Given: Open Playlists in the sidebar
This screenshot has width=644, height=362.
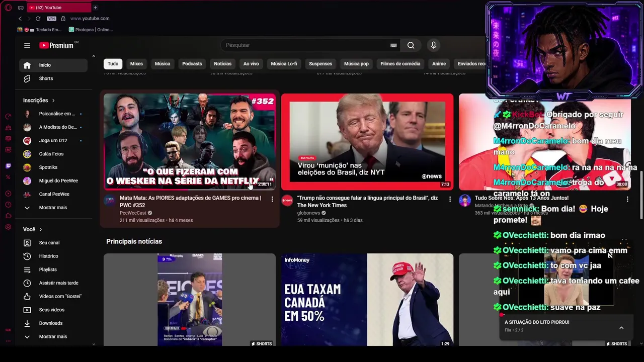Looking at the screenshot, I should 53,270.
